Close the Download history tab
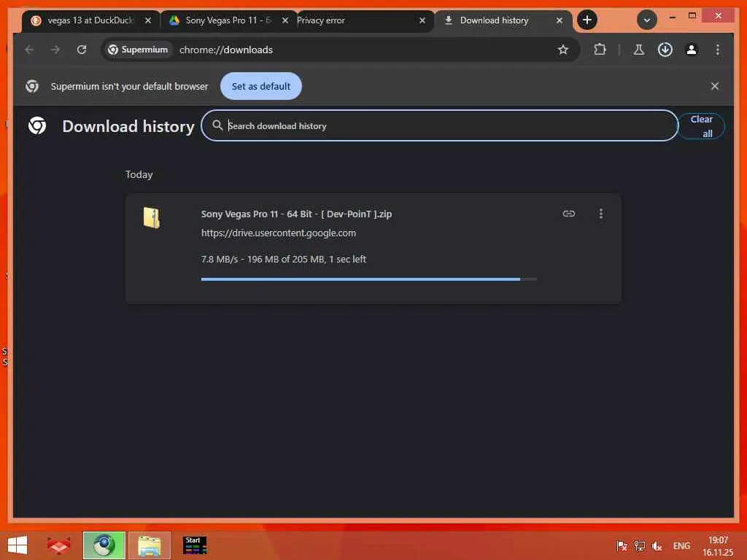Viewport: 747px width, 560px height. [x=560, y=20]
